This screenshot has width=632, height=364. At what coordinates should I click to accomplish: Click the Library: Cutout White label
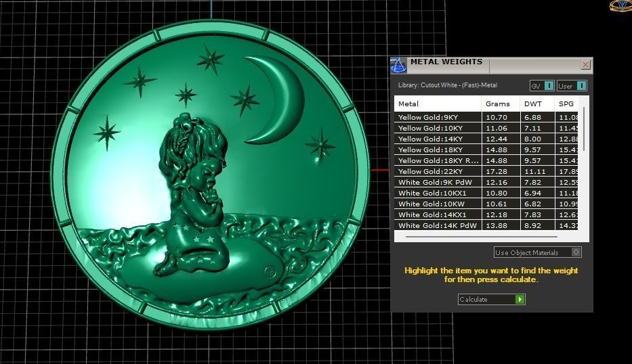click(x=447, y=85)
